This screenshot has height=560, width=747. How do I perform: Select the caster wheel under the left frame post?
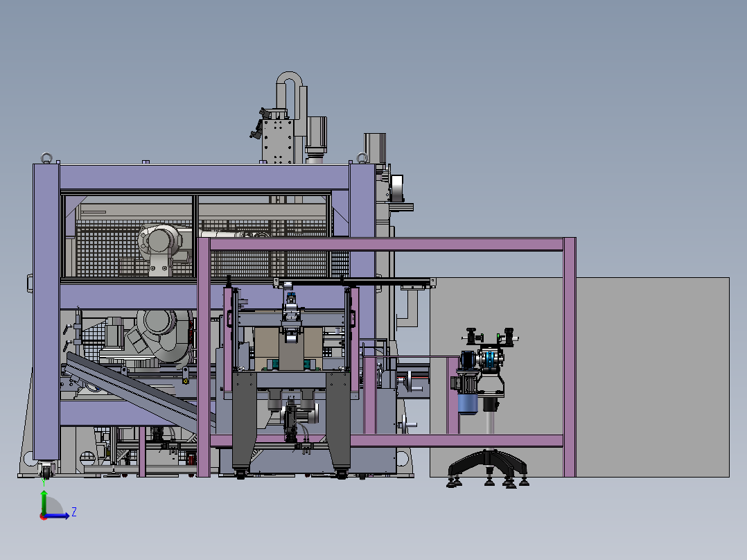(x=46, y=471)
